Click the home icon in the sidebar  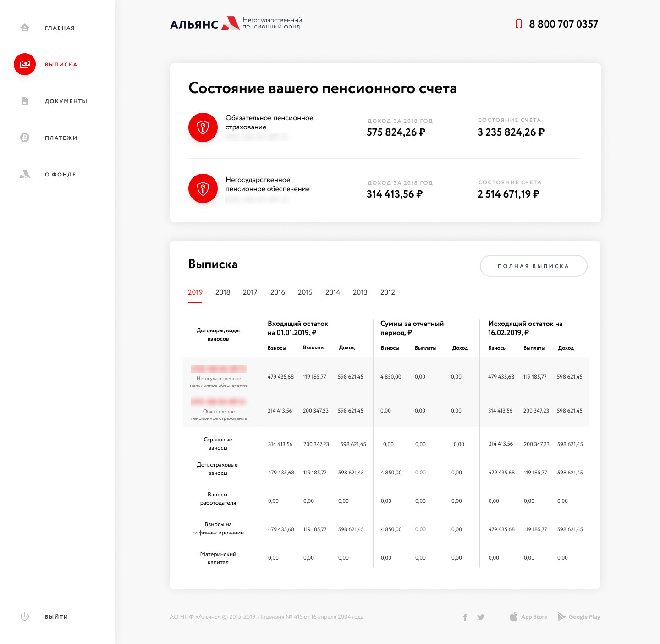click(x=25, y=28)
